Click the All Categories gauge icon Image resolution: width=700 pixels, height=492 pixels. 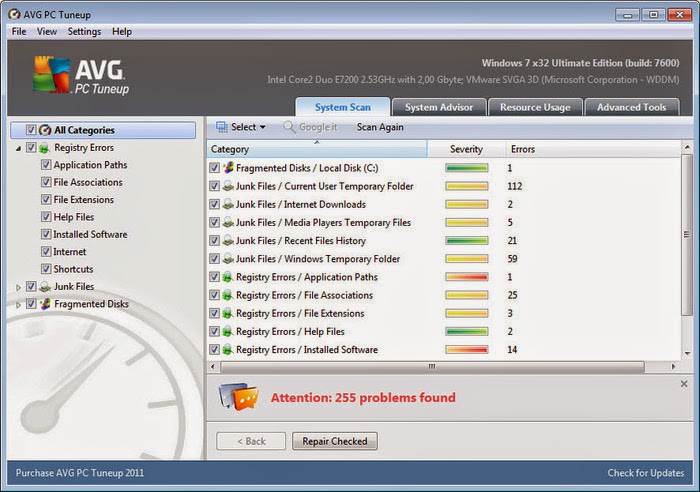[45, 130]
